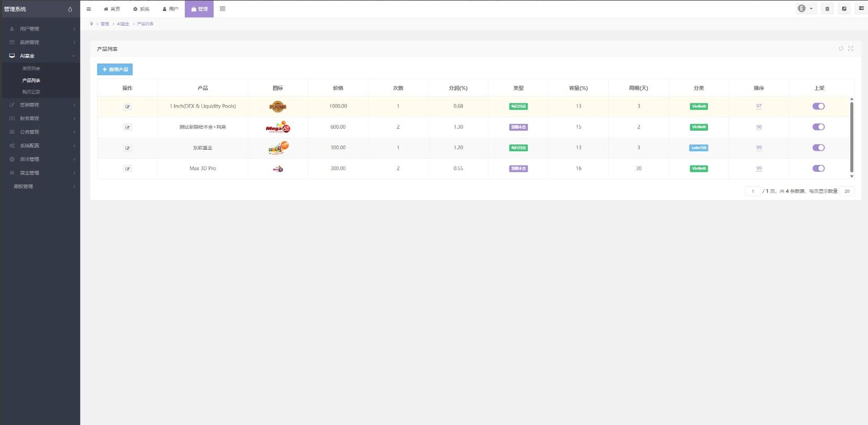Click the water drop icon beside 管理系统
Image resolution: width=868 pixels, height=425 pixels.
tap(70, 9)
